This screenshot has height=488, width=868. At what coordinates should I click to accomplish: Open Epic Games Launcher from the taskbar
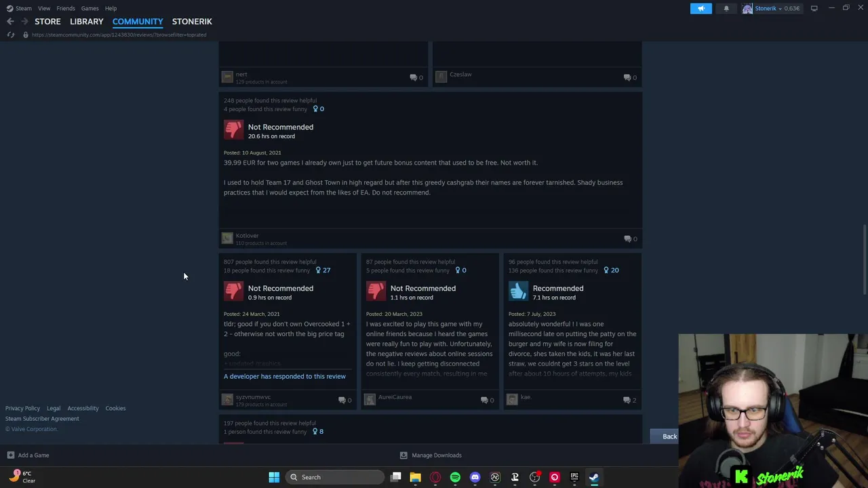click(x=574, y=477)
